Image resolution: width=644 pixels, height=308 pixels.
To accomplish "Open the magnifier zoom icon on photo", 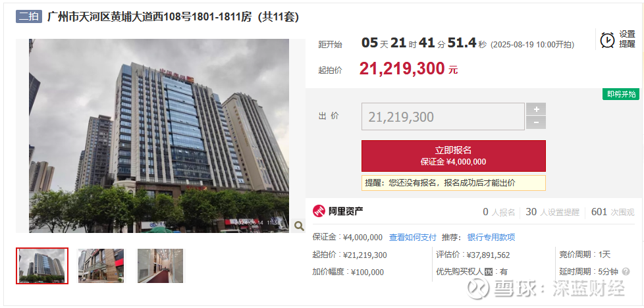I will 299,226.
